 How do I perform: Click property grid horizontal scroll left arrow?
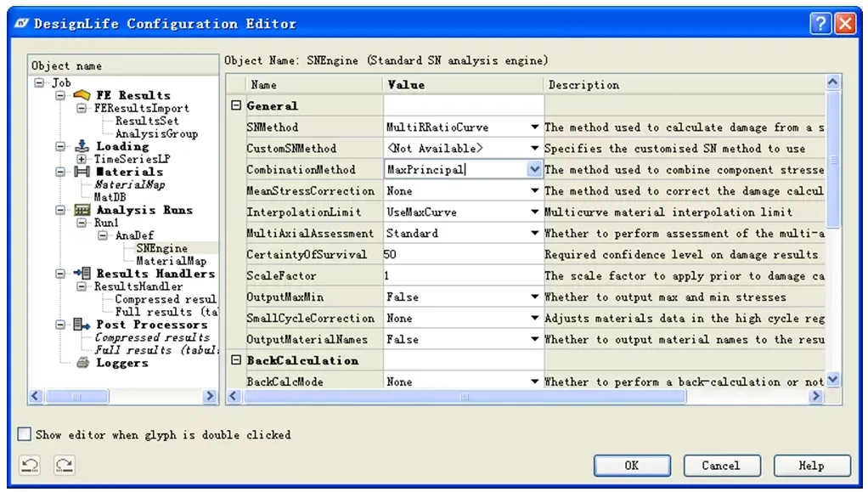click(x=234, y=396)
